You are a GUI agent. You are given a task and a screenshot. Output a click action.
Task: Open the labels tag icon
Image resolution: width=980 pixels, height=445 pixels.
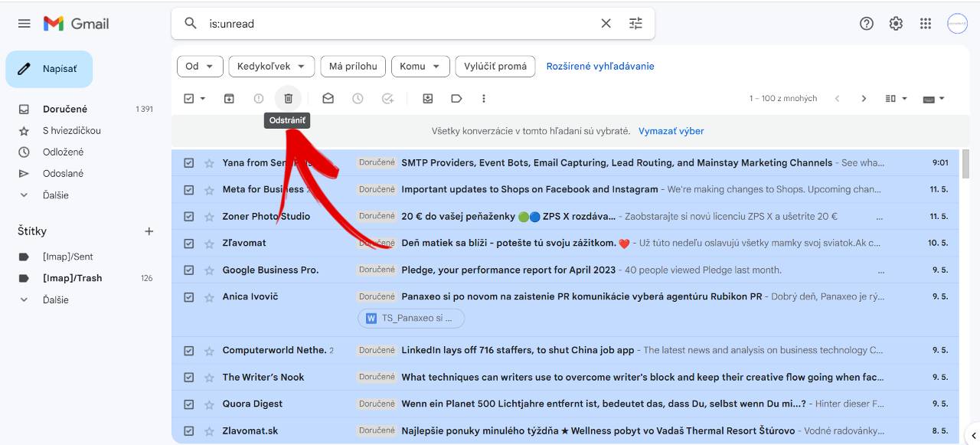pyautogui.click(x=456, y=98)
